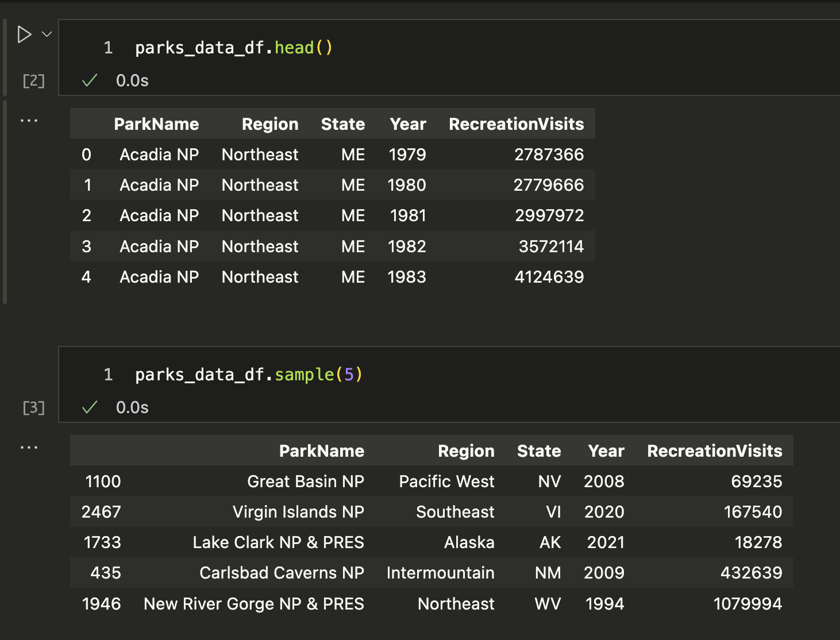The width and height of the screenshot is (840, 640).
Task: Click ParkName header in head() table
Action: point(156,124)
